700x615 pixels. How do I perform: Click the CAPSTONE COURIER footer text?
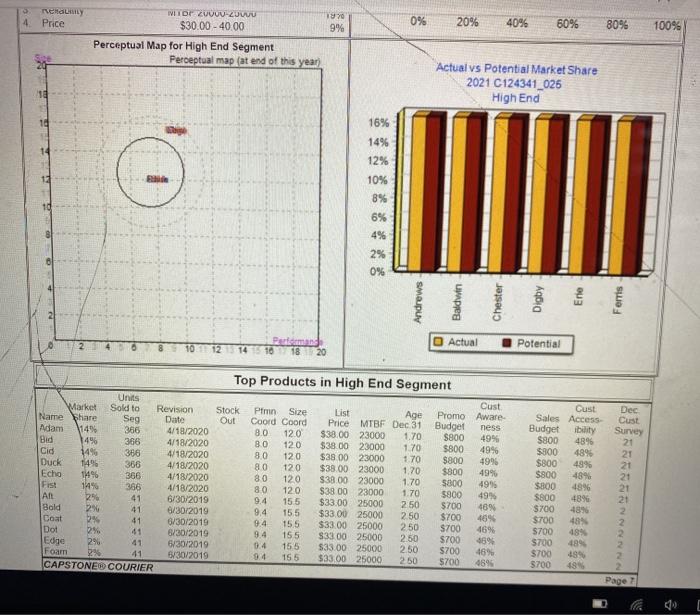[98, 566]
